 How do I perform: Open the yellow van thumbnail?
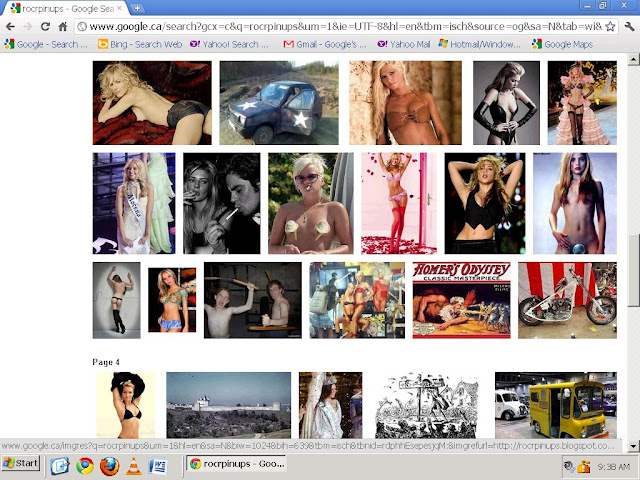coord(556,405)
